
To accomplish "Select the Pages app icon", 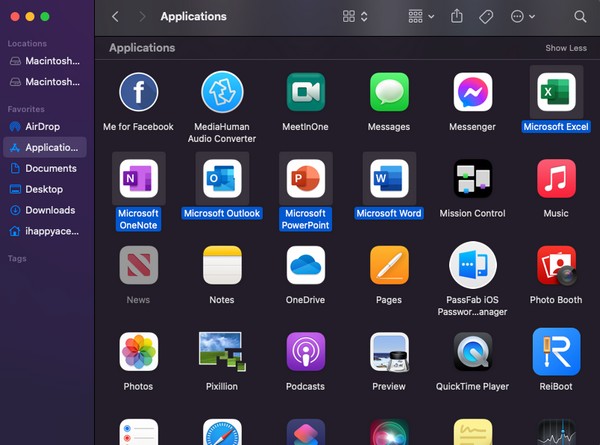I will tap(389, 265).
